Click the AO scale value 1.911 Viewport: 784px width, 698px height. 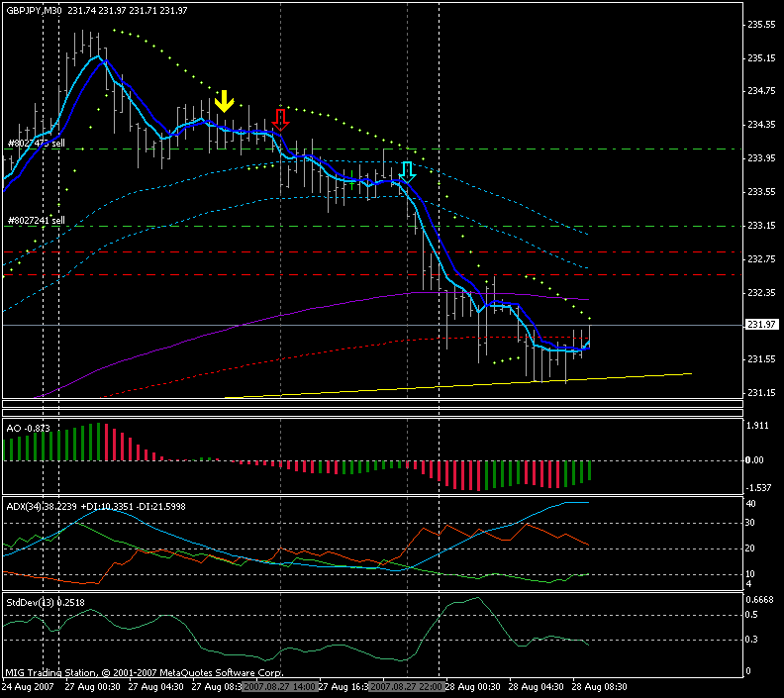pyautogui.click(x=757, y=426)
